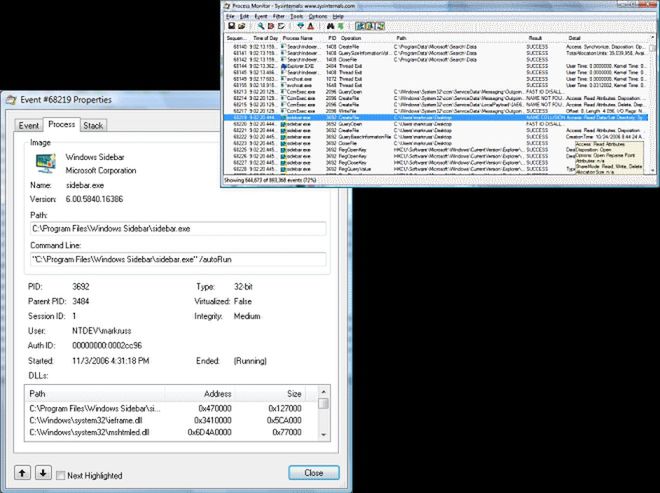The height and width of the screenshot is (493, 660).
Task: Select event row 68141 QuerySizeInformationVolume
Action: click(436, 53)
